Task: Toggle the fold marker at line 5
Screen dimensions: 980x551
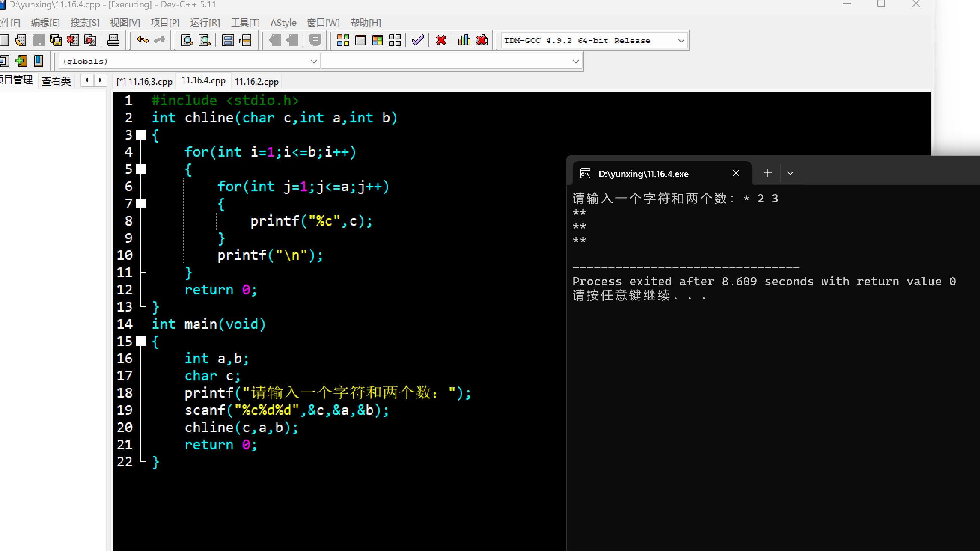Action: click(x=141, y=169)
